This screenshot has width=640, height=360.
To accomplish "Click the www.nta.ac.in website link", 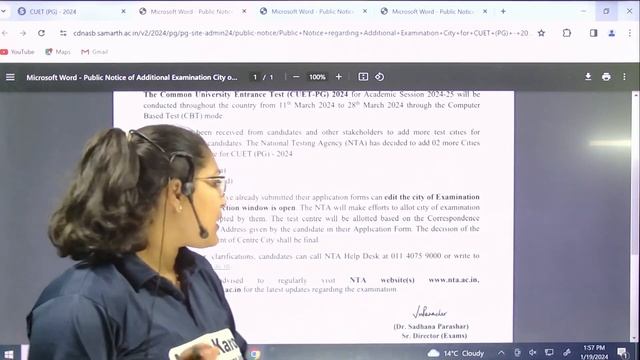I will tap(453, 280).
